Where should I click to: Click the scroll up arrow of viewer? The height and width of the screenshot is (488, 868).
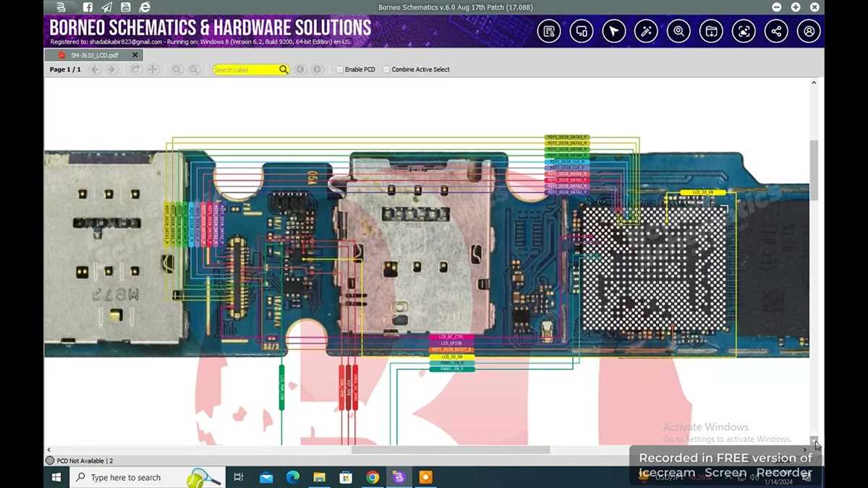coord(814,83)
